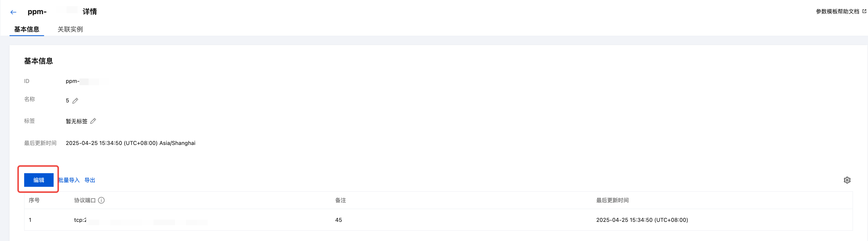Screen dimensions: 868x241
Task: Show info tooltip icon next to 协议端口
Action: click(101, 200)
